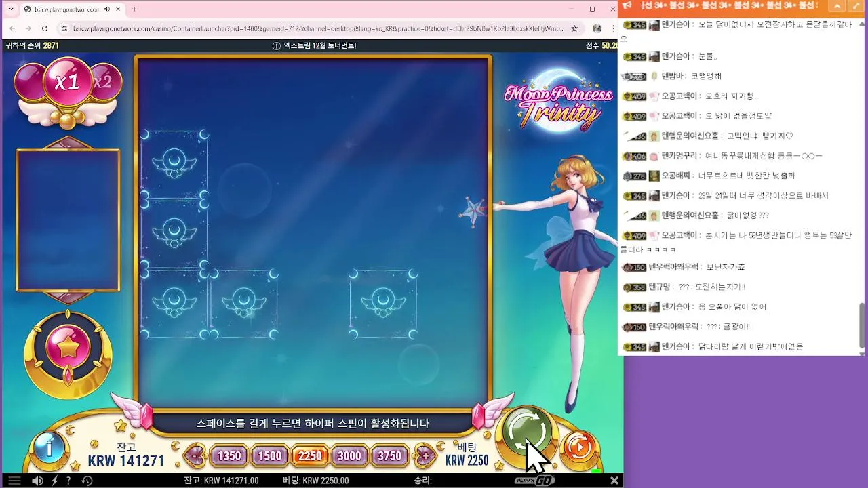Collapse chat with the up arrow
The width and height of the screenshot is (868, 488).
pos(838,5)
